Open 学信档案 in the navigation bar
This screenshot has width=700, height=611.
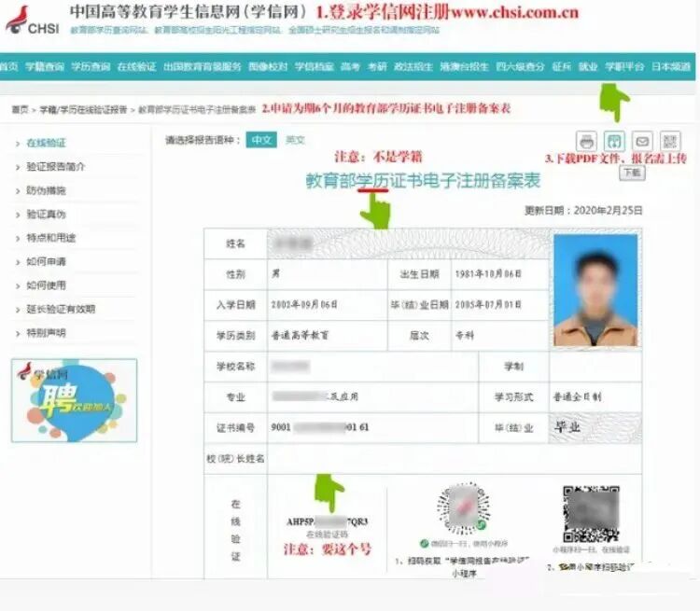tap(315, 67)
